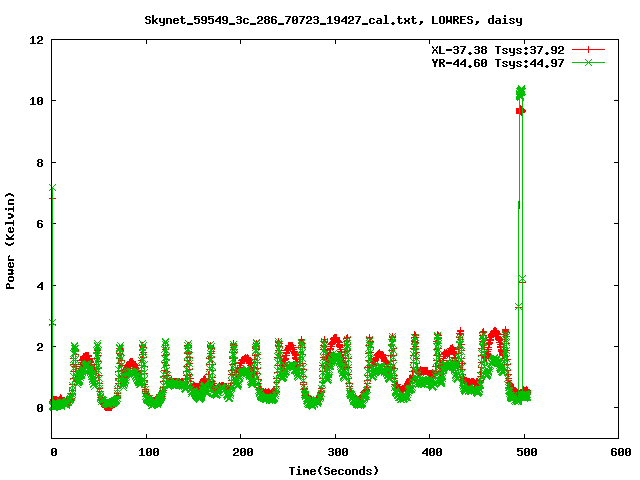Screen dimensions: 640x480
Task: Click the Power (Kelvin) y-axis label
Action: click(x=10, y=241)
